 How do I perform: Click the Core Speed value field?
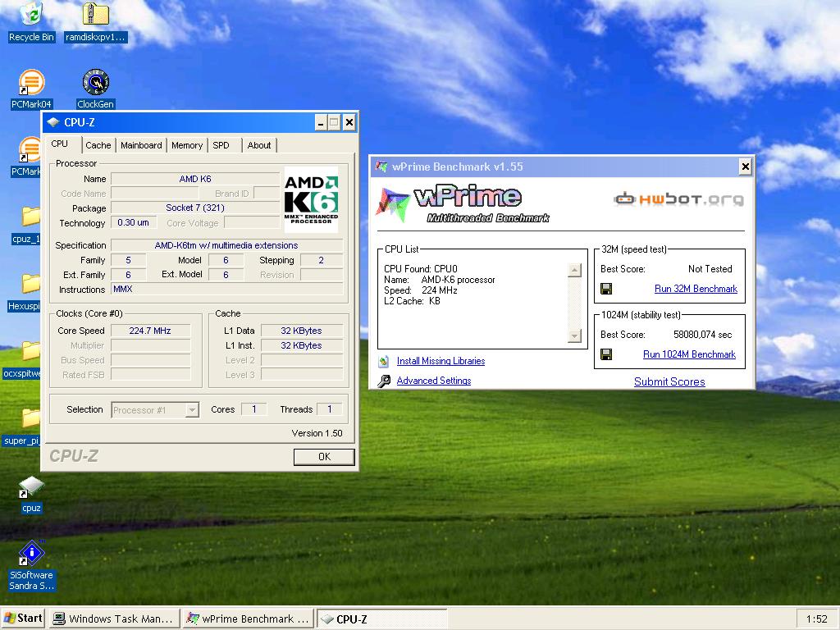[x=151, y=331]
